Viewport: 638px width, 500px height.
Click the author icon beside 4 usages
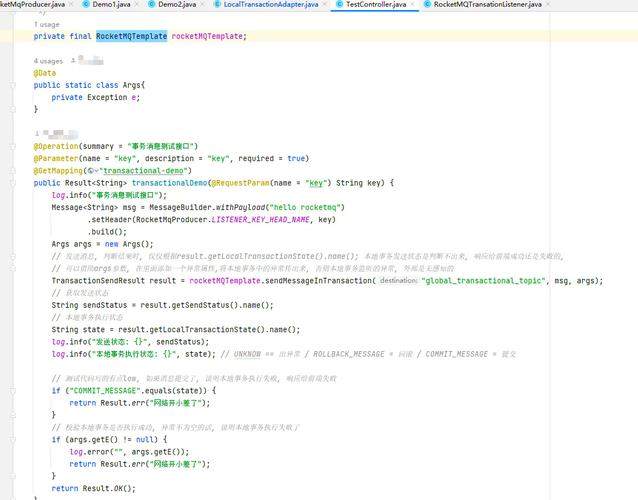(x=73, y=61)
